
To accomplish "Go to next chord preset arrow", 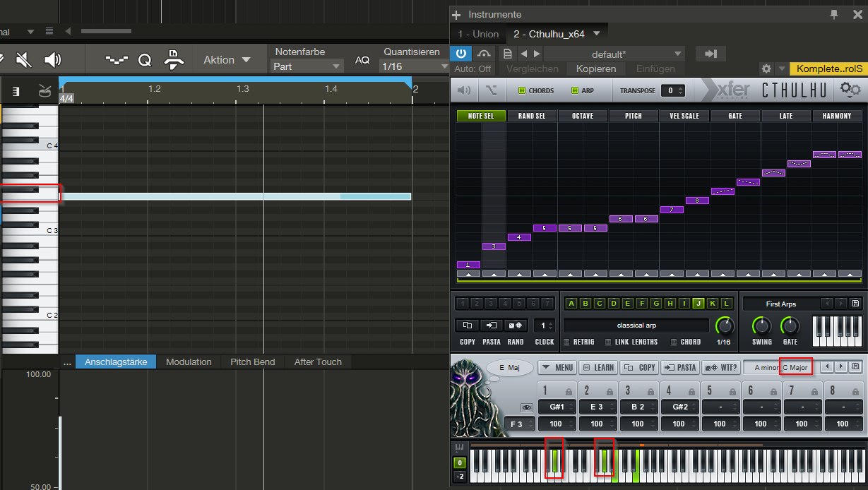I will point(840,367).
